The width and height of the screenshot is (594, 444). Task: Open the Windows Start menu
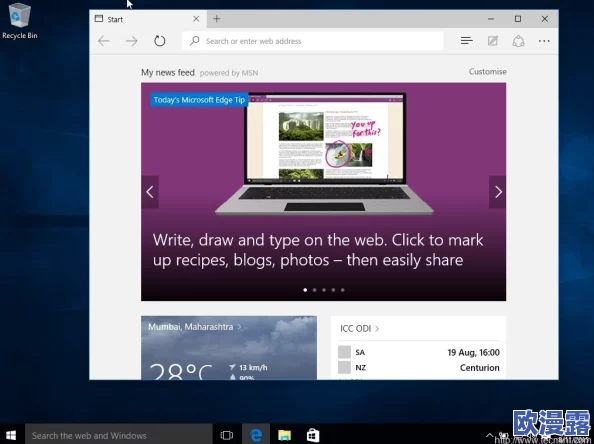point(11,435)
